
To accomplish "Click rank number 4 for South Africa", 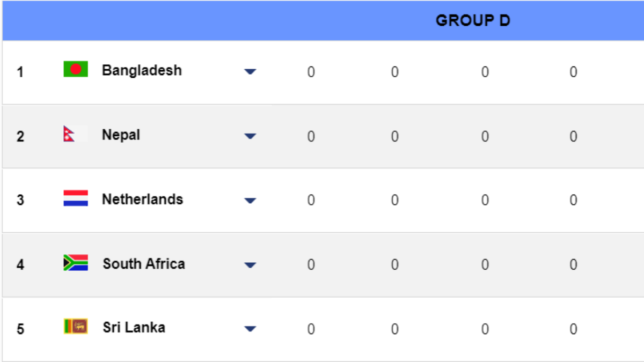I will click(x=20, y=265).
